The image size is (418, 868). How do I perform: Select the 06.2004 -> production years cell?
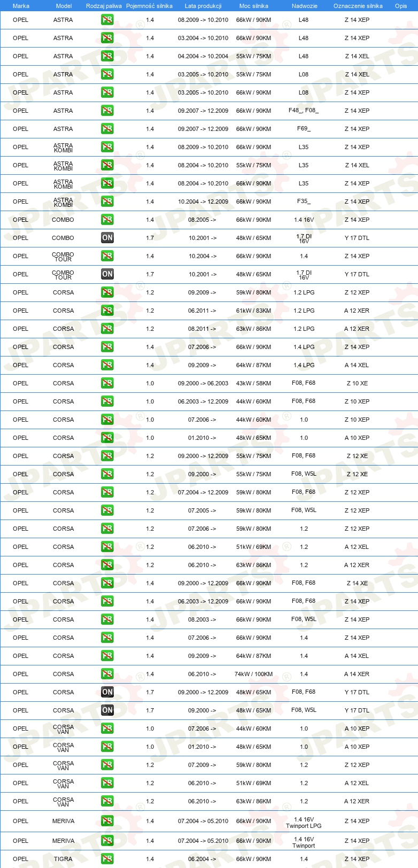(x=202, y=859)
